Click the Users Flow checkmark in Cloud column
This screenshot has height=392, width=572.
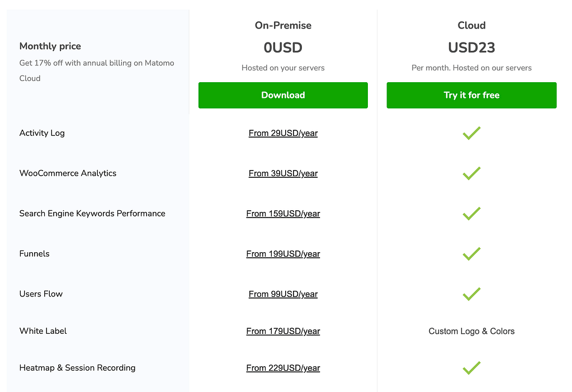click(x=471, y=294)
